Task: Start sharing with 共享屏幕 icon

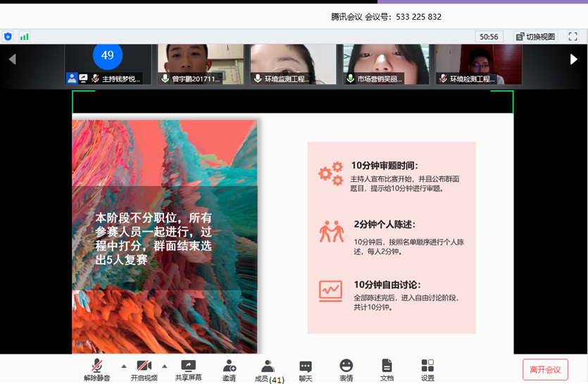Action: [x=188, y=369]
